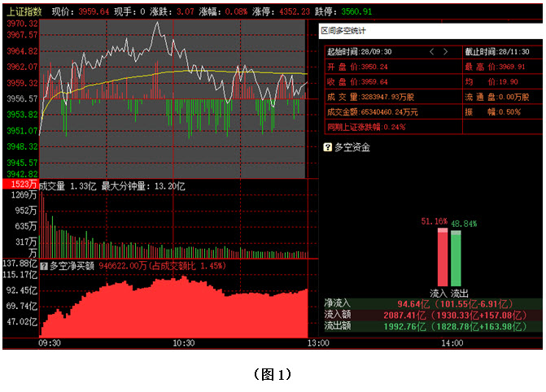Click the help icon beside 多空资金
The width and height of the screenshot is (546, 392).
327,147
